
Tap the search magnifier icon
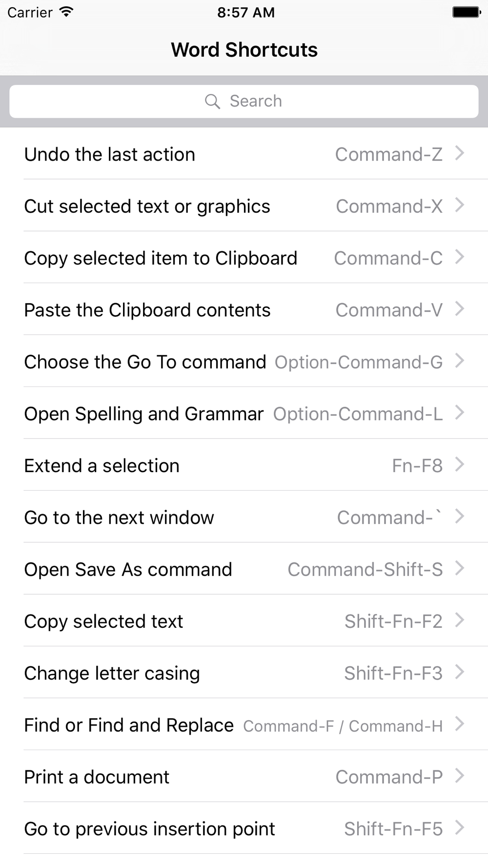[212, 102]
